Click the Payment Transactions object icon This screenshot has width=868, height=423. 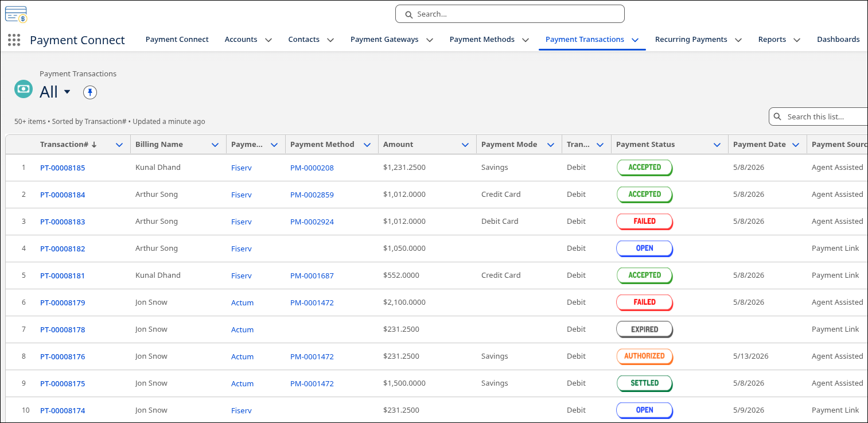click(x=24, y=89)
